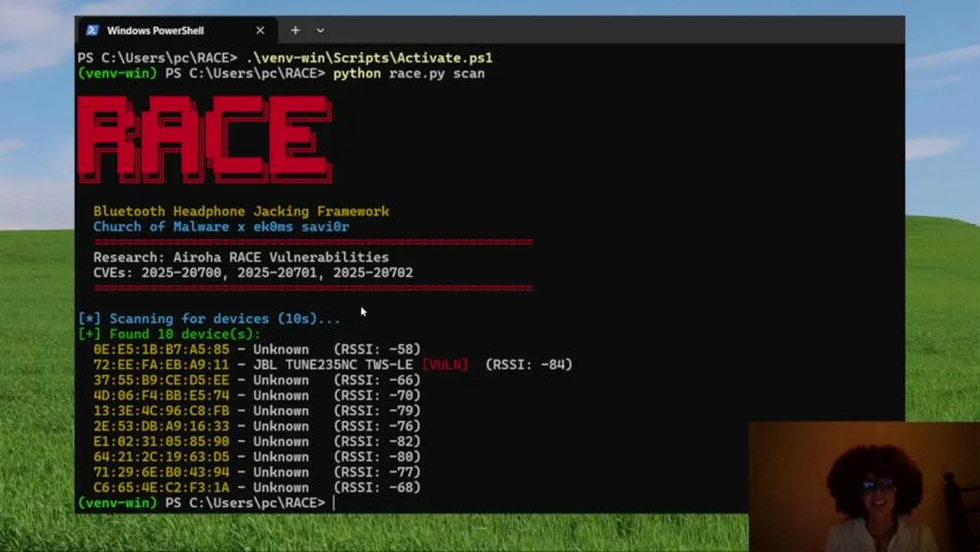Click 'Scanning for devices (10s)...' line
The width and height of the screenshot is (980, 552).
[x=209, y=319]
